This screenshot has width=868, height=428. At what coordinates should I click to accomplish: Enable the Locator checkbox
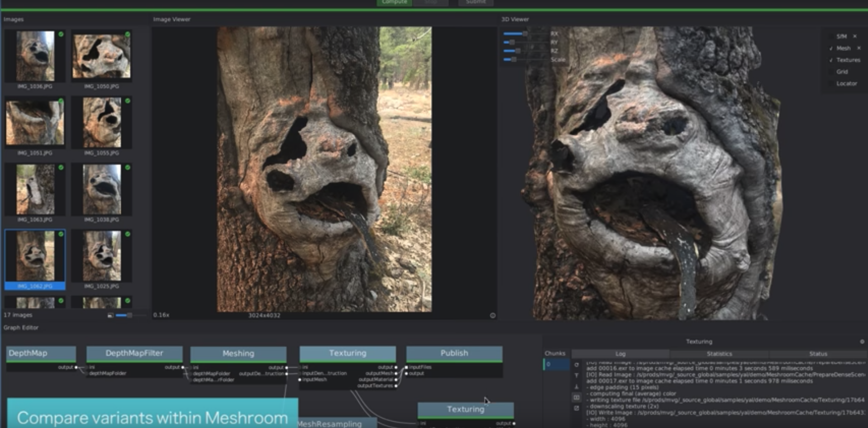831,83
